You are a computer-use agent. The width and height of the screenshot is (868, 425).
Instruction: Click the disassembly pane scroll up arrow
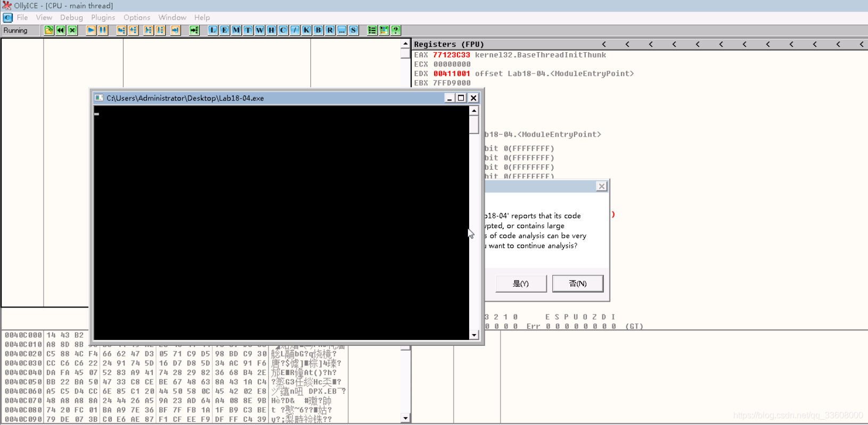[405, 44]
